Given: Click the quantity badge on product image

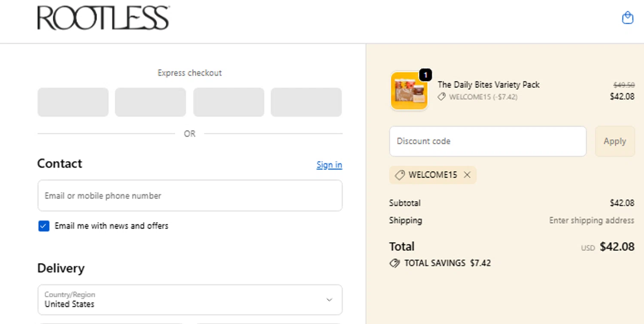Looking at the screenshot, I should pyautogui.click(x=425, y=75).
